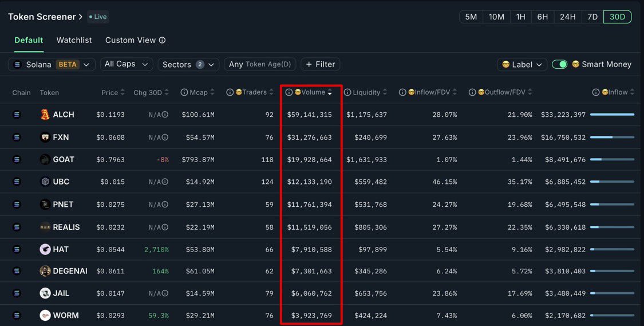The image size is (644, 326).
Task: Sort by Chg 30D column arrows
Action: coord(167,92)
